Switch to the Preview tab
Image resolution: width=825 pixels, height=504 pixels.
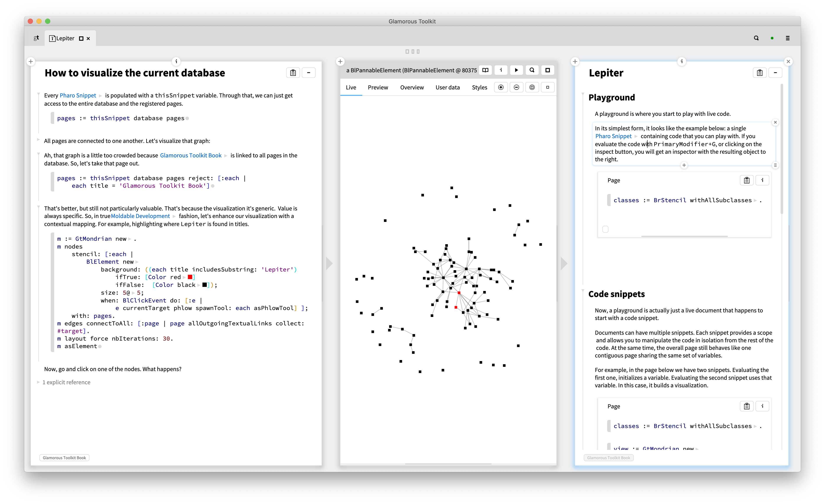pos(378,87)
